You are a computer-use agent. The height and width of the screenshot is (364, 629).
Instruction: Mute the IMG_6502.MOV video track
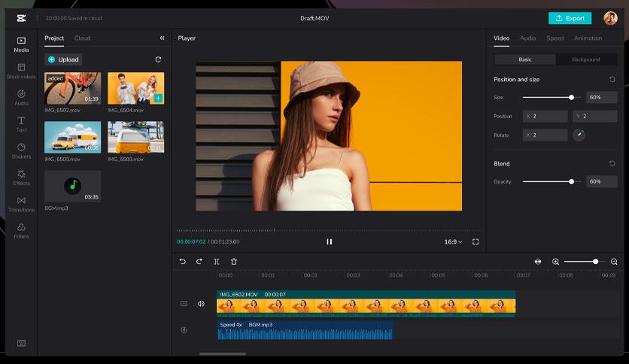[x=201, y=304]
